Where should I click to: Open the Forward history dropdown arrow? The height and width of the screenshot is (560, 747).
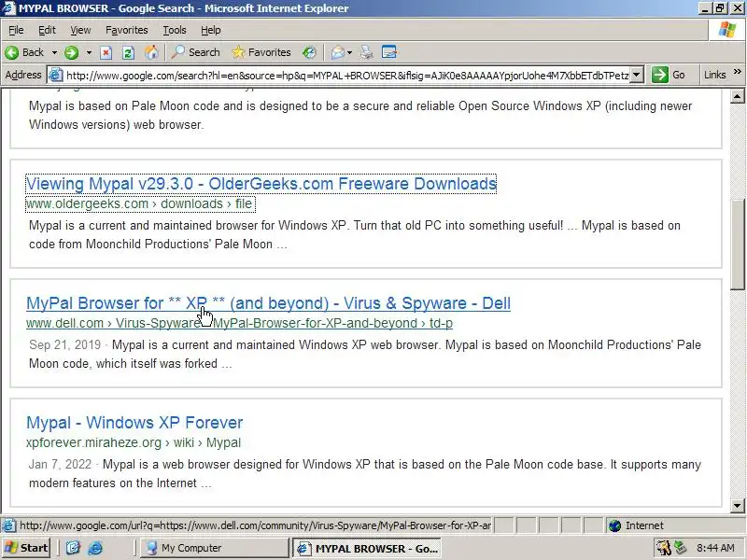[x=89, y=52]
